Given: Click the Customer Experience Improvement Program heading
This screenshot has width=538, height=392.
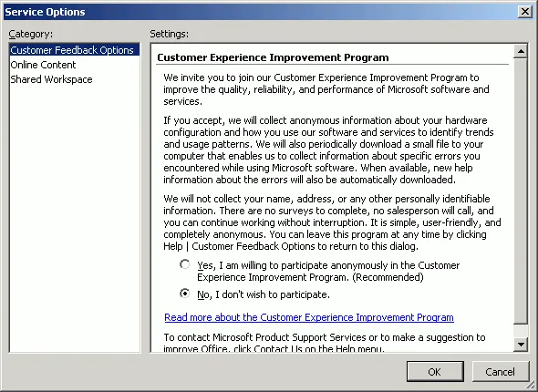Looking at the screenshot, I should tap(273, 57).
